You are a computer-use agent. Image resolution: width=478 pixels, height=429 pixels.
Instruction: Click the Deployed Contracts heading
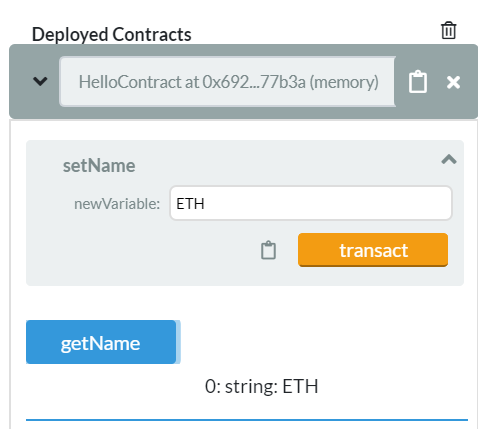111,35
